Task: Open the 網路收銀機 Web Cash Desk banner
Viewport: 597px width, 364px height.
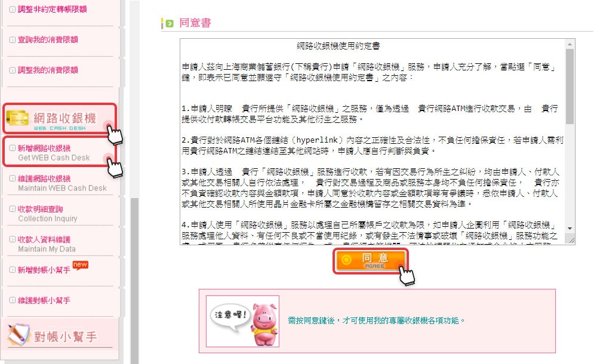Action: [60, 118]
